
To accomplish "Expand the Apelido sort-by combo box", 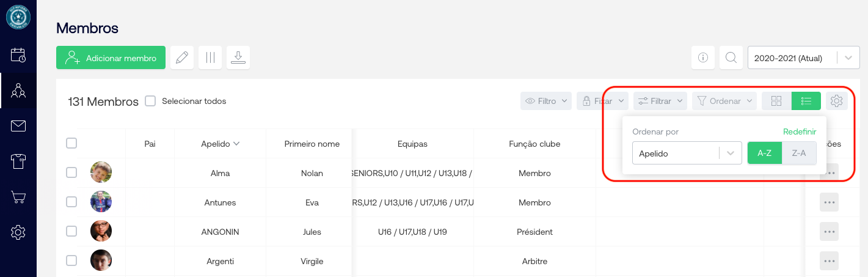I will 687,153.
